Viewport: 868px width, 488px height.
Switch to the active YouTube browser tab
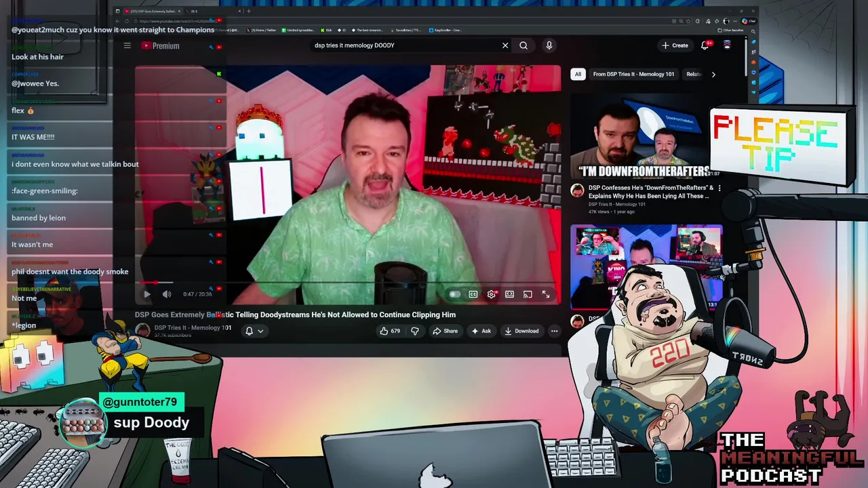click(x=153, y=11)
